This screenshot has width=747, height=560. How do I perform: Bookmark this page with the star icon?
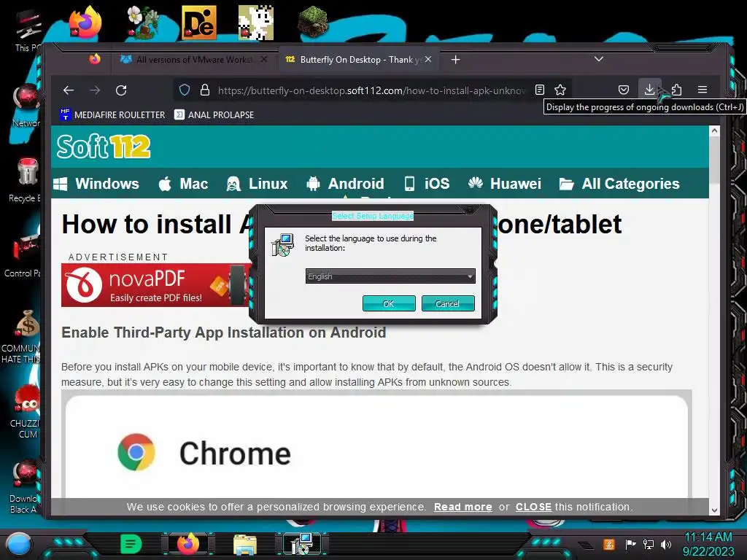560,90
